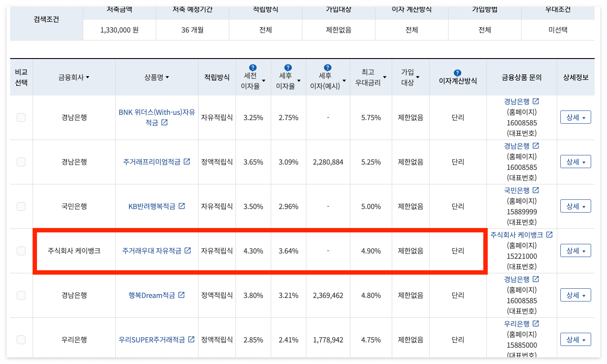Click external link icon beside 주식회사 케이뱅크 homepage
The height and width of the screenshot is (364, 607).
coord(549,235)
